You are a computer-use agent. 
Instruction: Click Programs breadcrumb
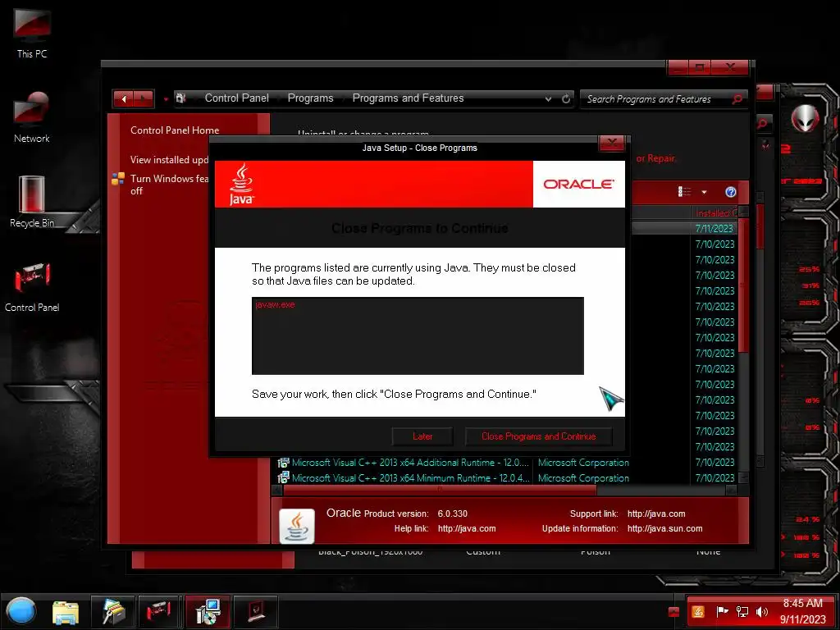pyautogui.click(x=310, y=98)
